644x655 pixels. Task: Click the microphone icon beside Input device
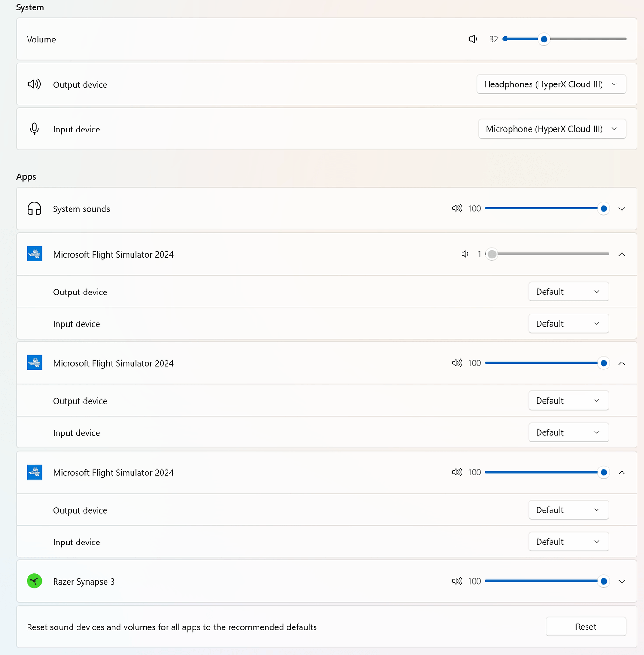[x=35, y=129]
